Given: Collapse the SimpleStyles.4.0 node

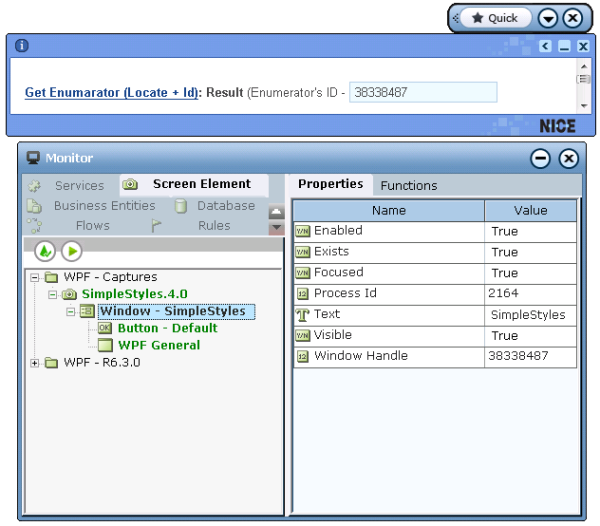Looking at the screenshot, I should point(52,294).
